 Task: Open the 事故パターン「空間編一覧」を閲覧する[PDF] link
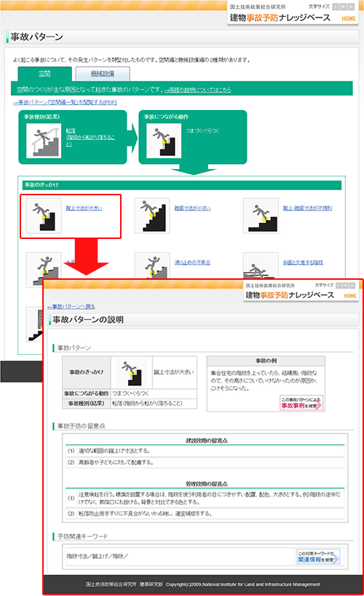click(65, 102)
